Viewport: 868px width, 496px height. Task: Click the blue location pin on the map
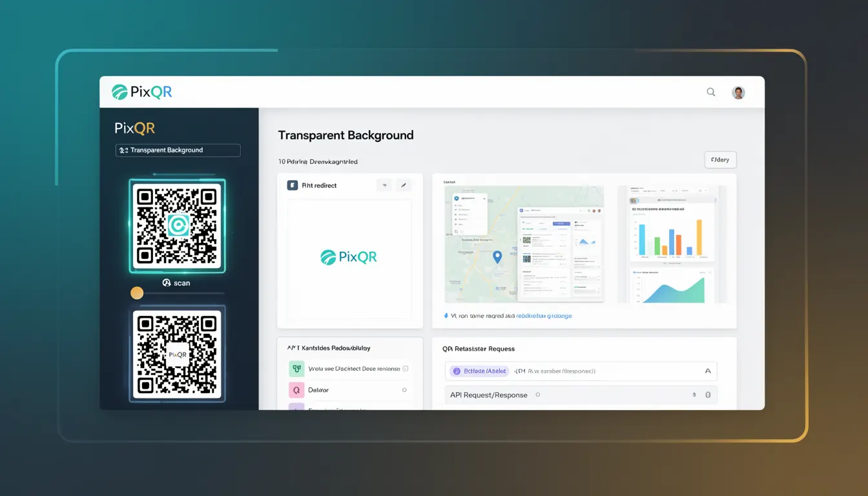497,256
